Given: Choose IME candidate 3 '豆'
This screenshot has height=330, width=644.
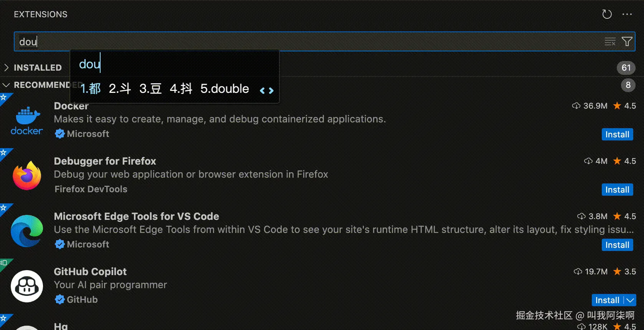Looking at the screenshot, I should [150, 89].
